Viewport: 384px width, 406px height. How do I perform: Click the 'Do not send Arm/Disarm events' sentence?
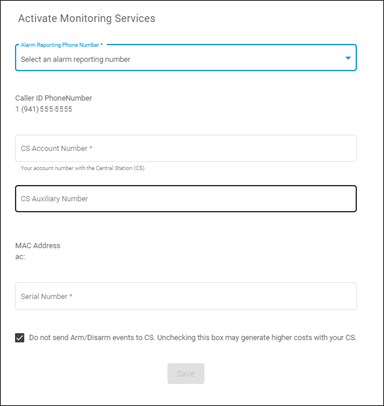[92, 338]
